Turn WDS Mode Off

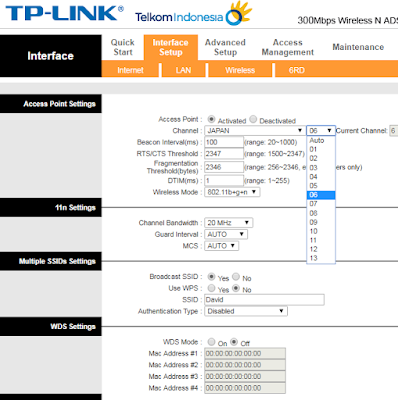pyautogui.click(x=234, y=342)
